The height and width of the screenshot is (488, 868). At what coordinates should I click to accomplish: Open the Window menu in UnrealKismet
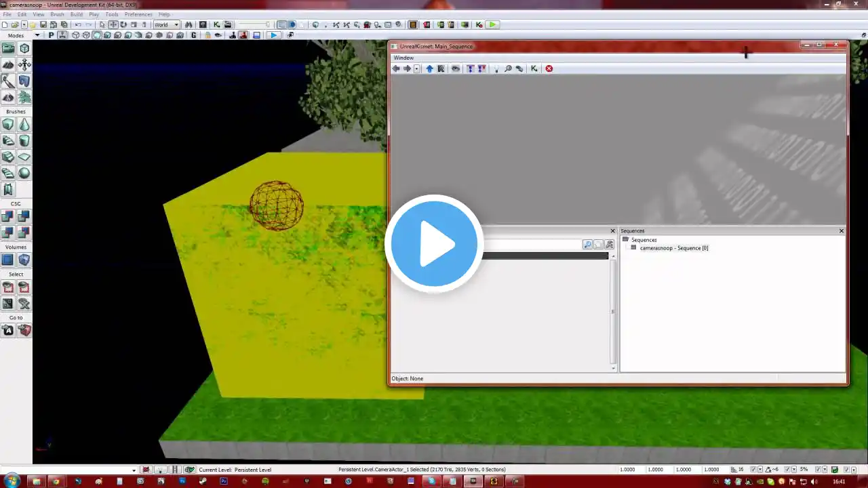click(403, 58)
